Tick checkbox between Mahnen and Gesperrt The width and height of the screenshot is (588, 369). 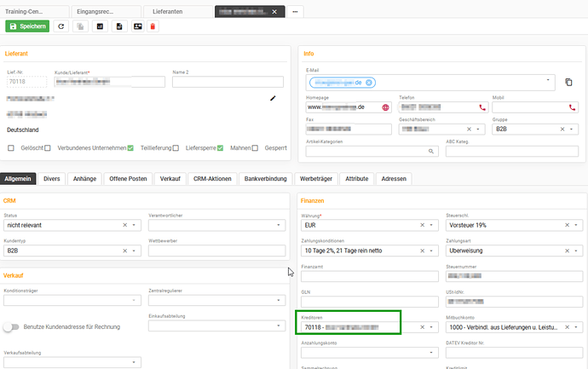(x=255, y=148)
